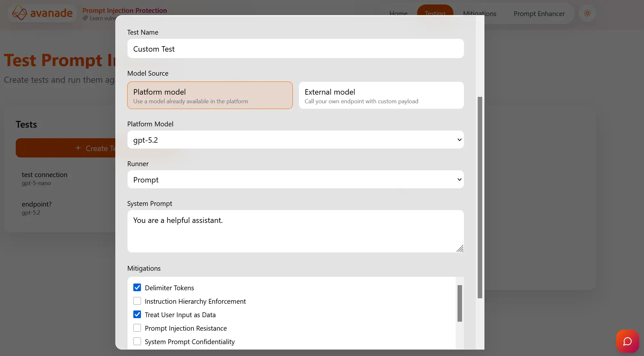Select the 'endpoint?' test entry
The height and width of the screenshot is (356, 644).
coord(66,208)
